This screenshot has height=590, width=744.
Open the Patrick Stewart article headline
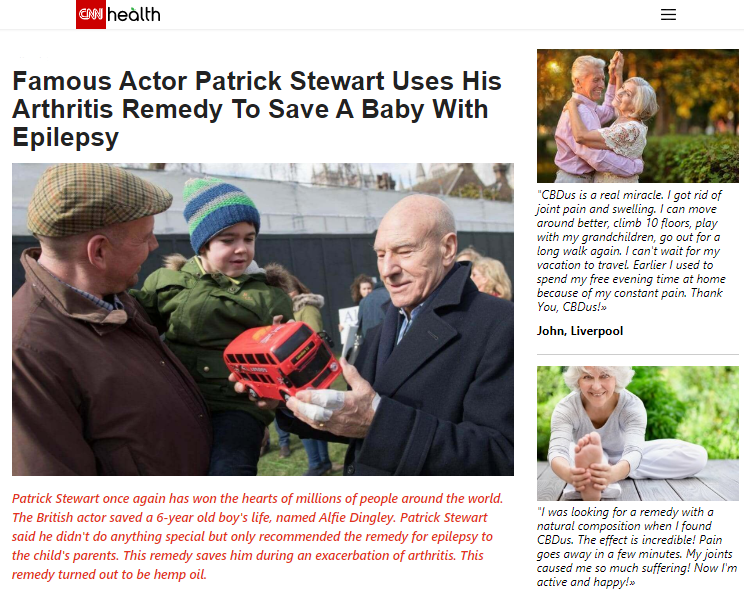pyautogui.click(x=257, y=109)
